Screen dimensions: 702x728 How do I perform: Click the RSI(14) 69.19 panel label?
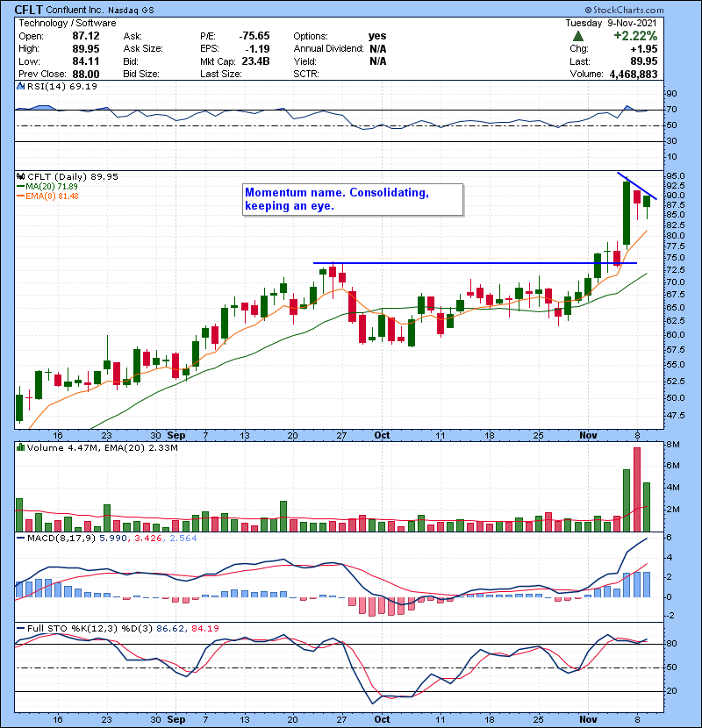point(61,86)
